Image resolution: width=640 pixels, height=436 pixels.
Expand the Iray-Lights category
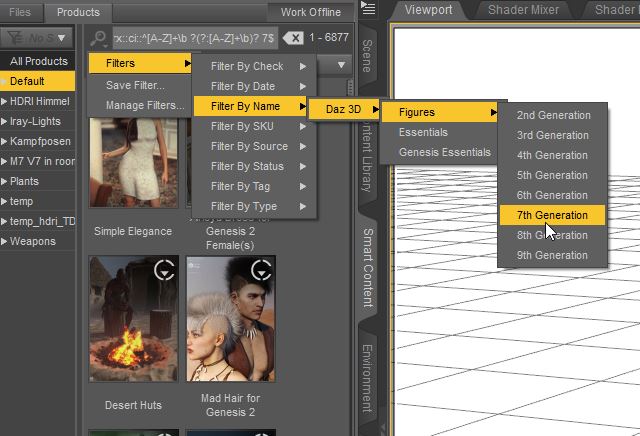click(x=4, y=121)
